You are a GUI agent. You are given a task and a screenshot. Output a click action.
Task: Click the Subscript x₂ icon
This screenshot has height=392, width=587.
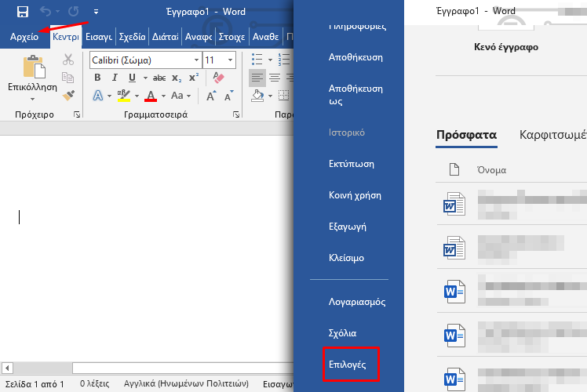(177, 78)
